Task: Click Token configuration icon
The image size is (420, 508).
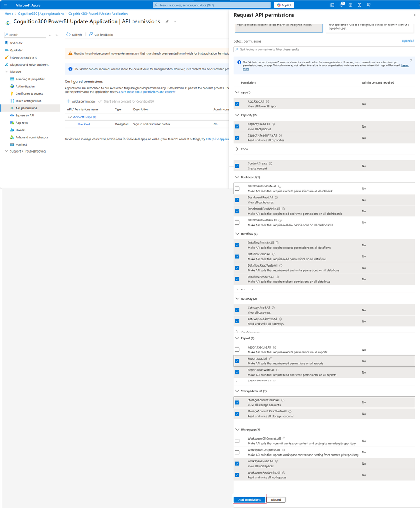Action: pos(12,101)
